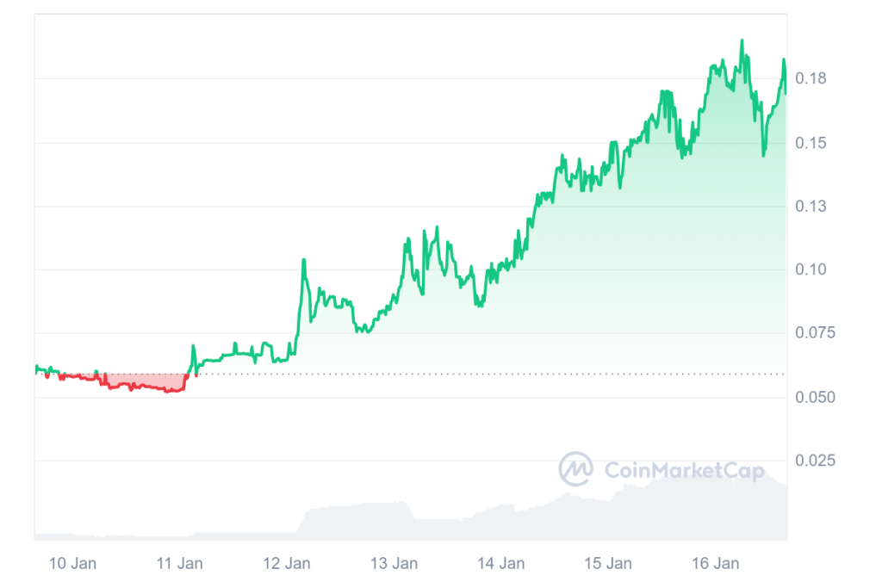Click the 14 Jan date label
This screenshot has height=588, width=882.
500,564
